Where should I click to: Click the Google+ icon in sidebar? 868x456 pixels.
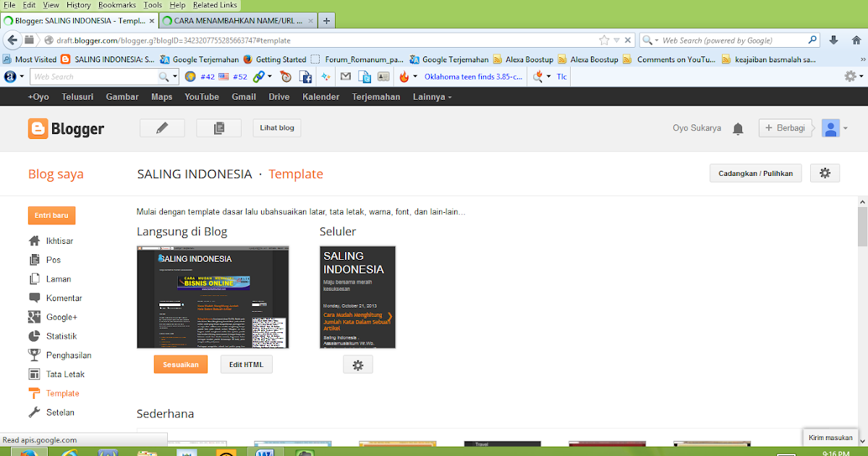(34, 317)
